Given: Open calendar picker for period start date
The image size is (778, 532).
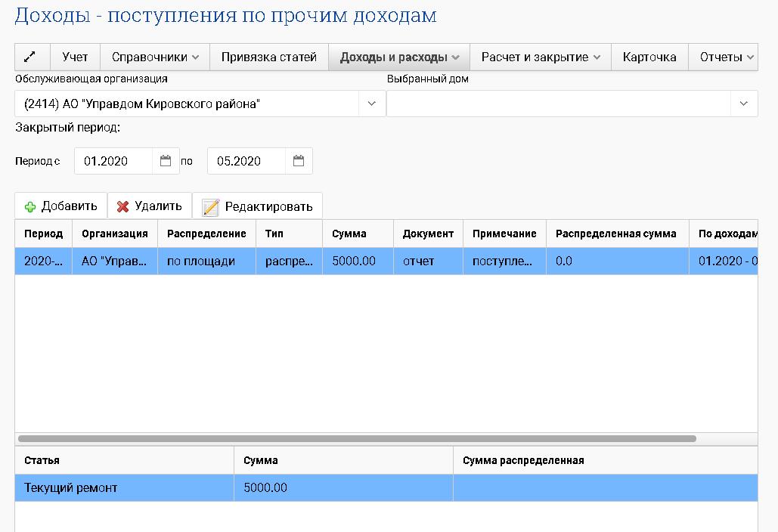Looking at the screenshot, I should [x=166, y=161].
